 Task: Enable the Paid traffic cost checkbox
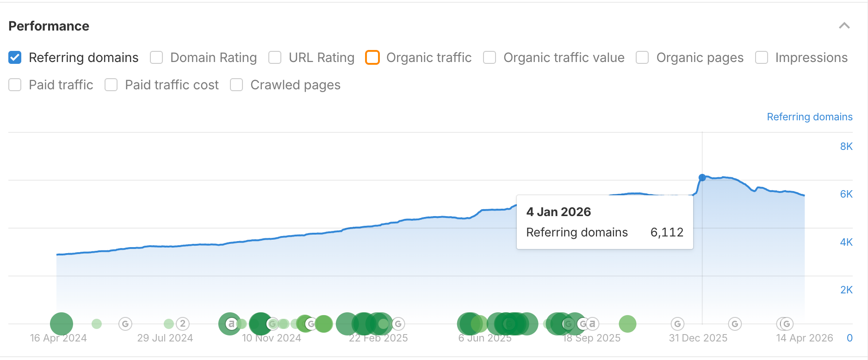pyautogui.click(x=111, y=85)
